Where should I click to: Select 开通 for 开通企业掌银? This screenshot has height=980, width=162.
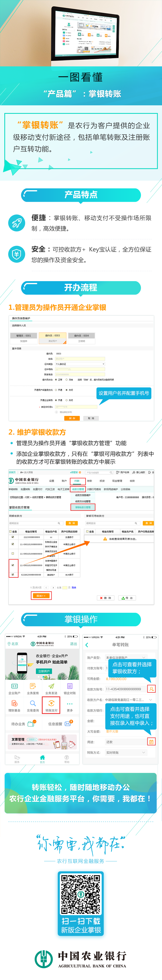tap(56, 400)
